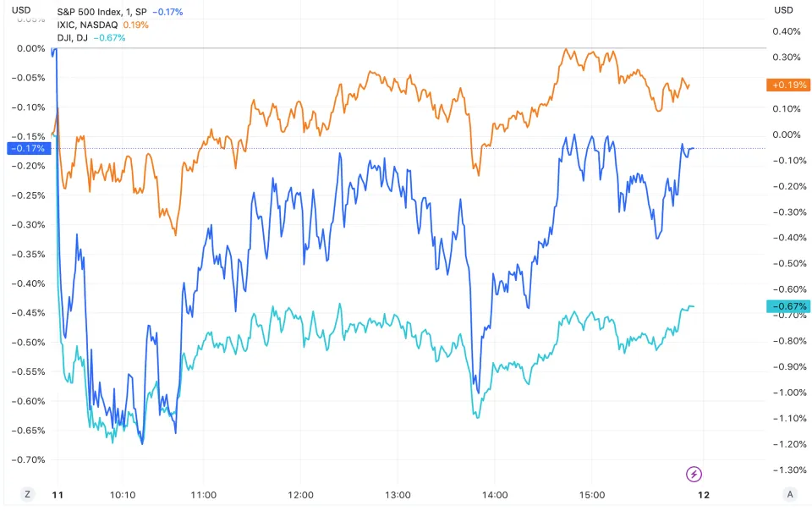812x511 pixels.
Task: Click the 11:00 time axis label
Action: [204, 495]
